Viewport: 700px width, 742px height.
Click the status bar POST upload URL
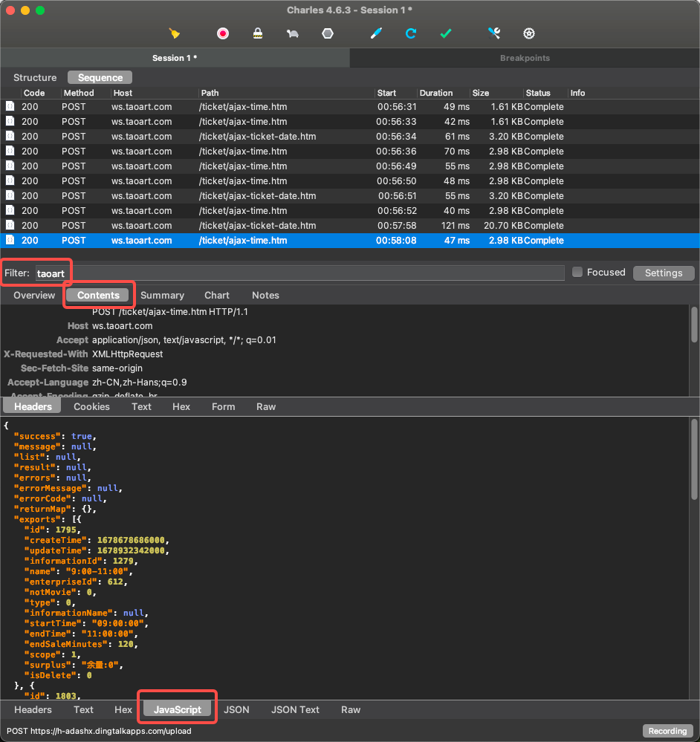[99, 731]
